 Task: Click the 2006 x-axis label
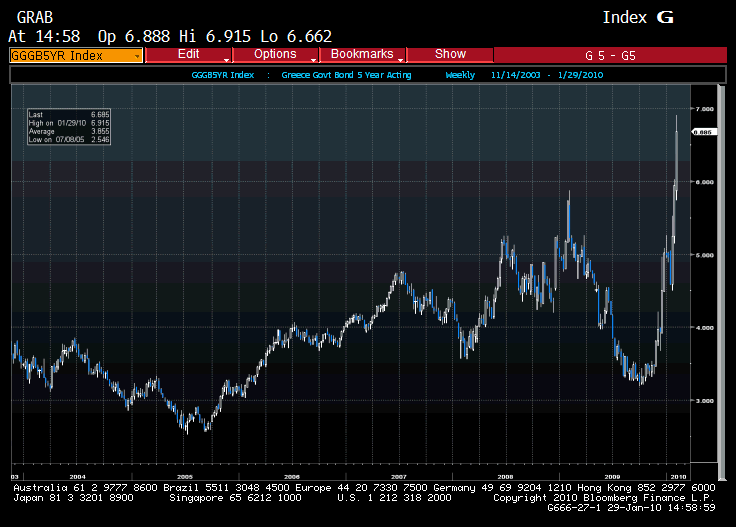[x=292, y=477]
